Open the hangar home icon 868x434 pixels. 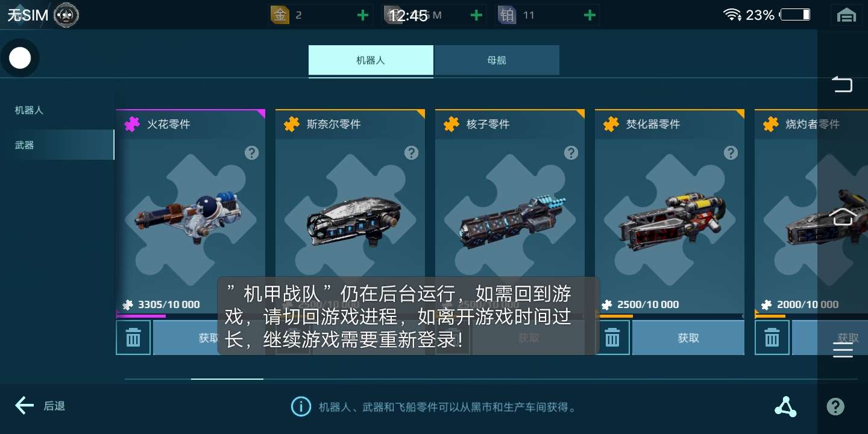point(846,16)
